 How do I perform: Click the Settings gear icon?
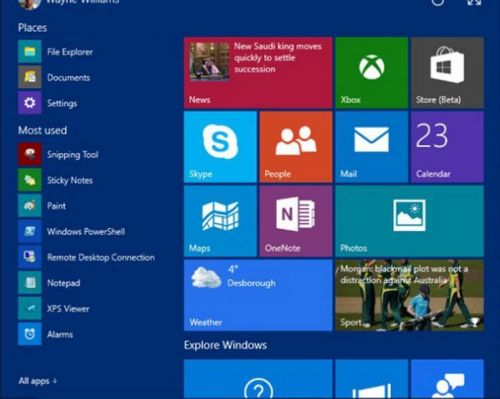coord(30,103)
